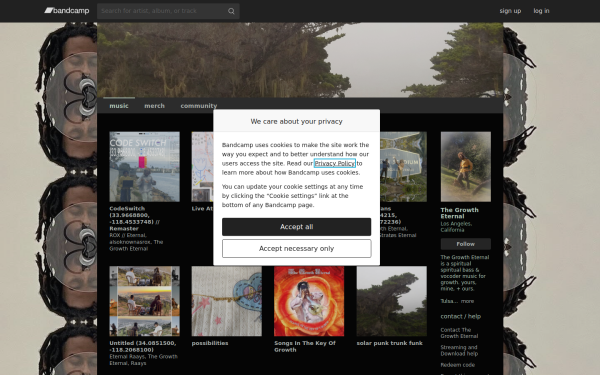The width and height of the screenshot is (600, 375).
Task: Open the Redeem code link
Action: click(458, 365)
